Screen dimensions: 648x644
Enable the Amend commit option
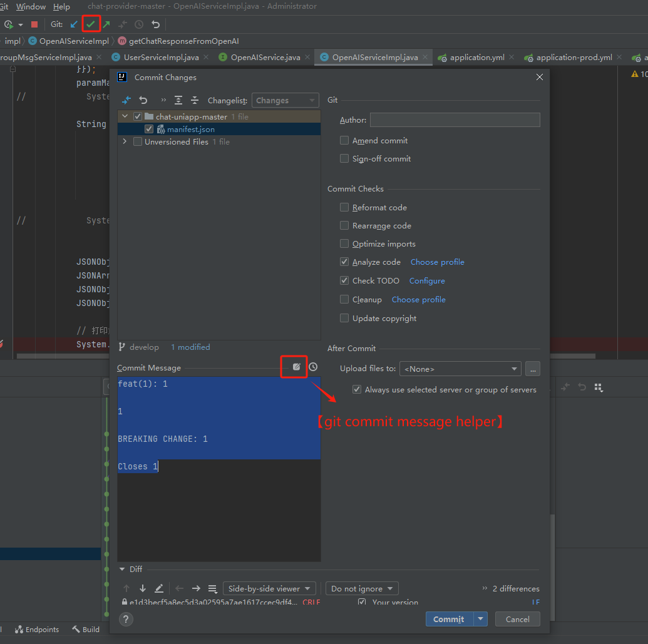tap(344, 140)
